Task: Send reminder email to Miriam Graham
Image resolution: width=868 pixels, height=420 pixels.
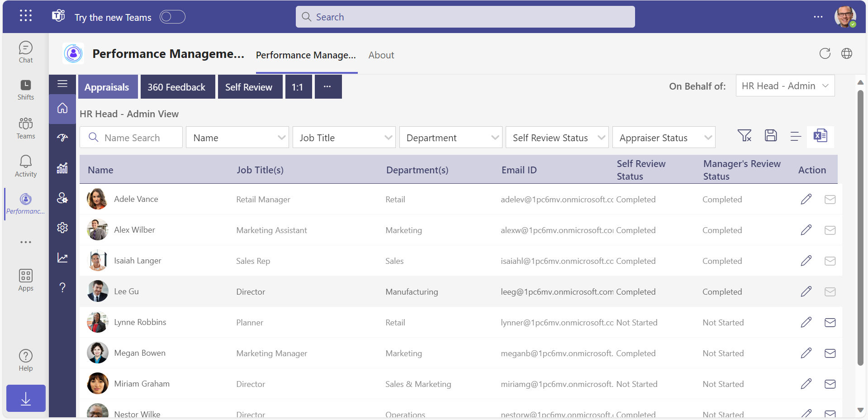Action: 830,384
